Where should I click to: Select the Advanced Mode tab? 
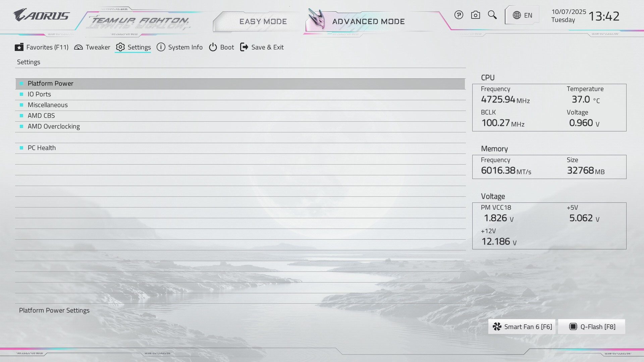(368, 21)
